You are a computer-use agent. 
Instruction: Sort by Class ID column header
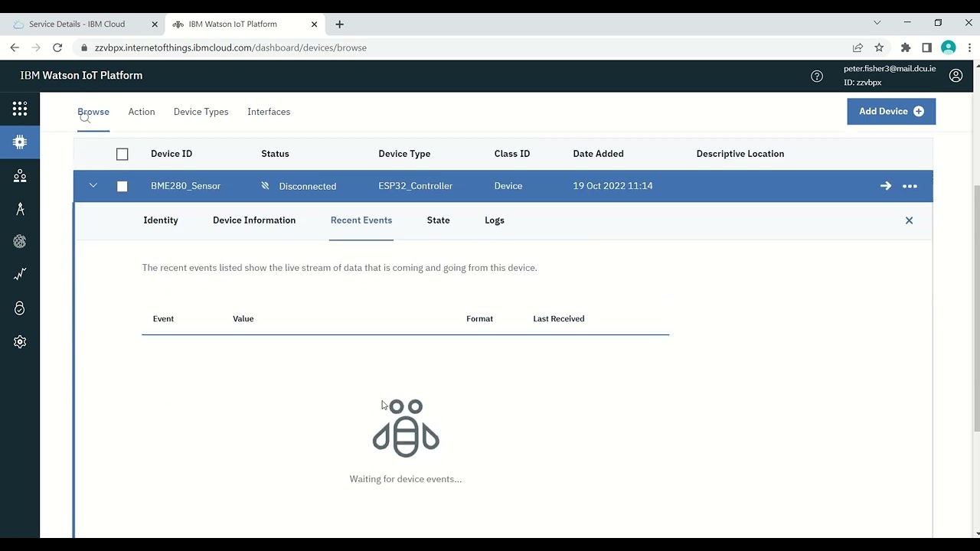[x=512, y=154]
